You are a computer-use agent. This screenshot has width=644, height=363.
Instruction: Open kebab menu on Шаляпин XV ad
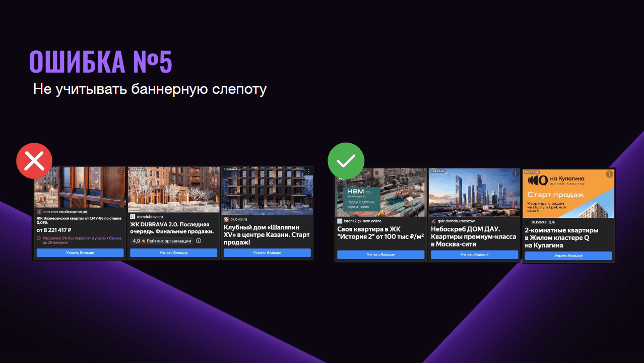tap(308, 171)
